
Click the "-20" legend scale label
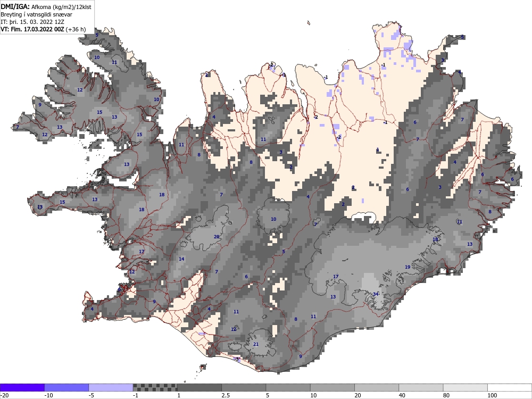tap(4, 395)
